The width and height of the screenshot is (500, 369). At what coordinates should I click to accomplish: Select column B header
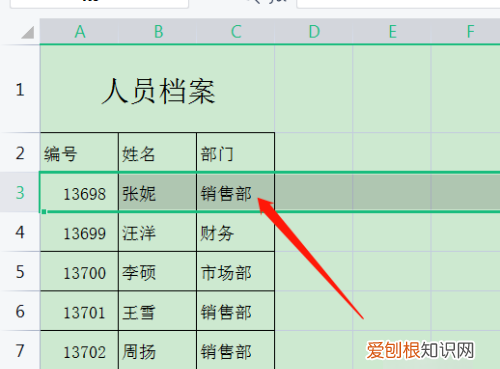158,32
